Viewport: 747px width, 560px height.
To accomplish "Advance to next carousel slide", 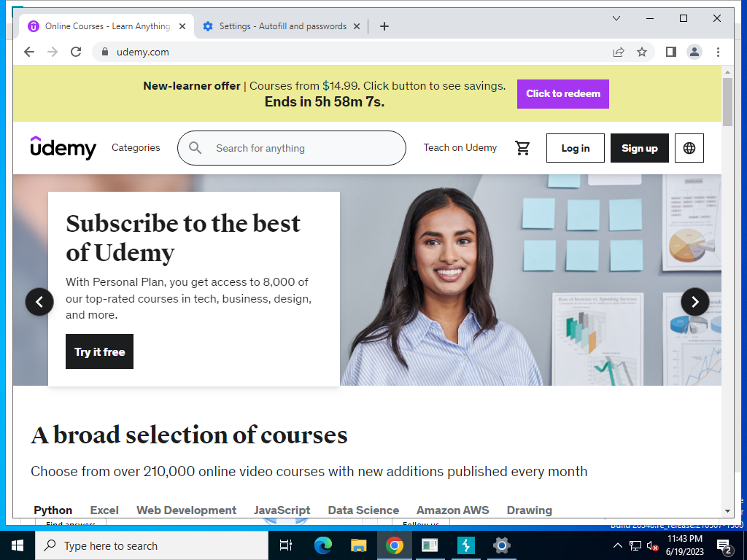I will point(694,301).
